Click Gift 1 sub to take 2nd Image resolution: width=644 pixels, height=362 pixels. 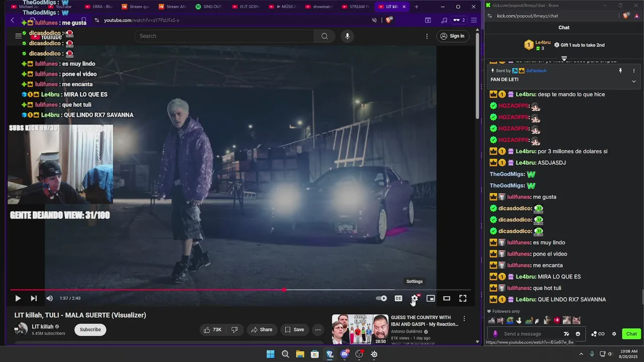pos(580,45)
